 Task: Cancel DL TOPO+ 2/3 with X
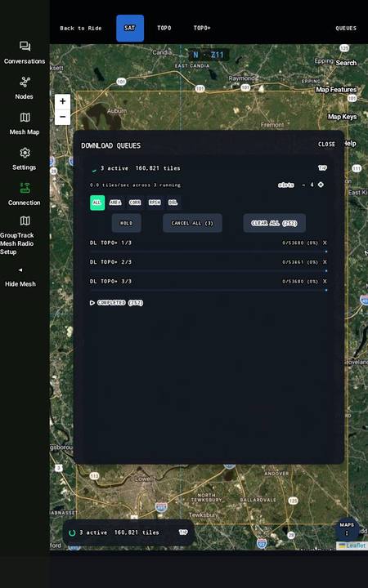coord(325,262)
